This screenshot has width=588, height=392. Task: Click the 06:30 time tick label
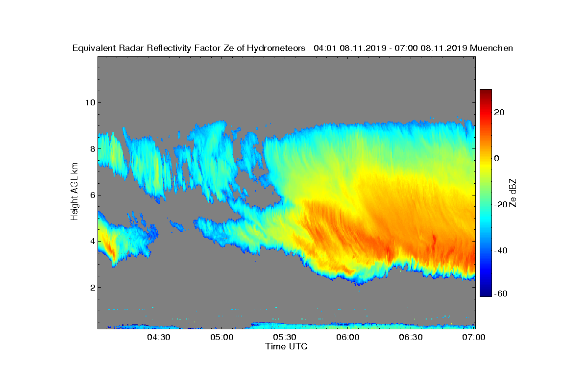[x=412, y=337]
